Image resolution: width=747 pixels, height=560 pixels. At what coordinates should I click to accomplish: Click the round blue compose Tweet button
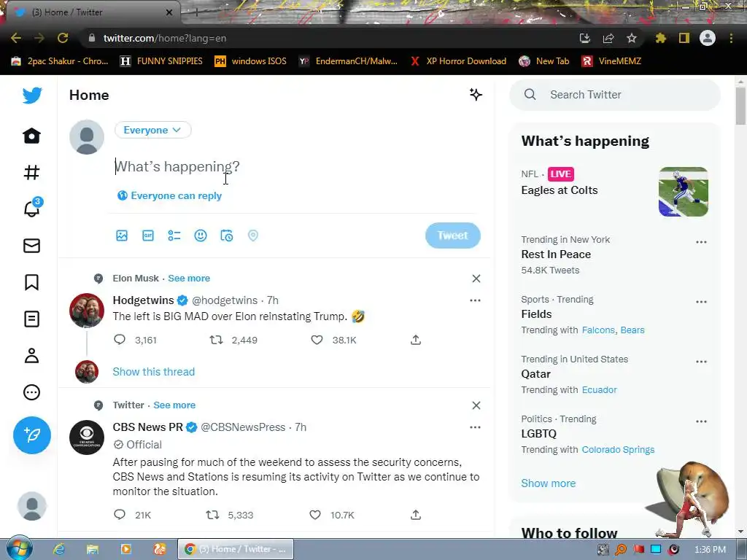(x=32, y=435)
